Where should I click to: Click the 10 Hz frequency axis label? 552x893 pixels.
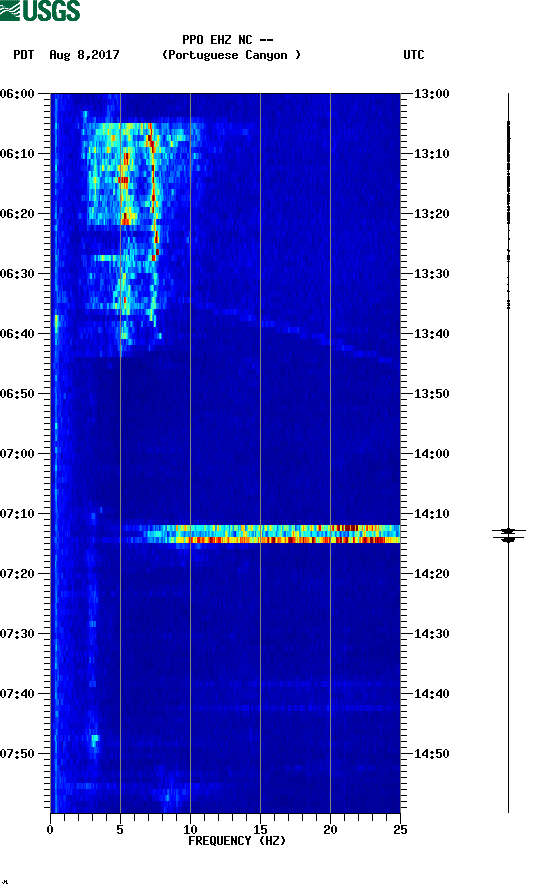pyautogui.click(x=190, y=830)
